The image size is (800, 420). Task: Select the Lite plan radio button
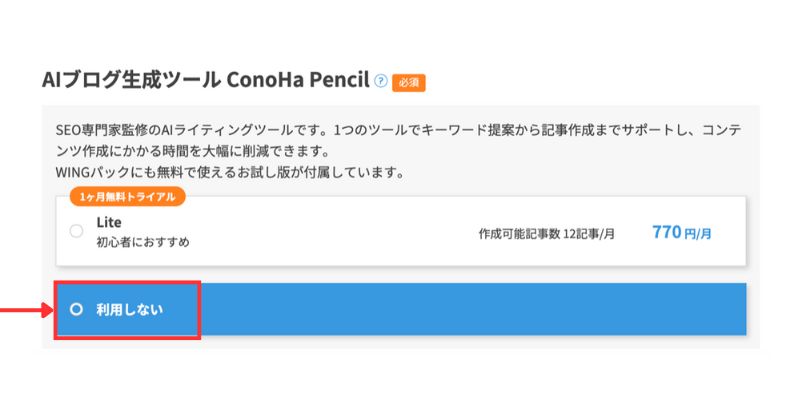pyautogui.click(x=77, y=232)
